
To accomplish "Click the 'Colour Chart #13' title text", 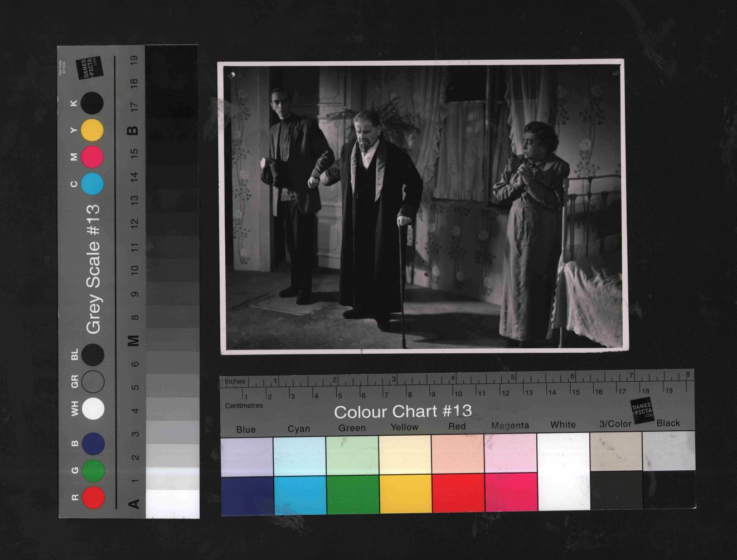I will tap(403, 412).
